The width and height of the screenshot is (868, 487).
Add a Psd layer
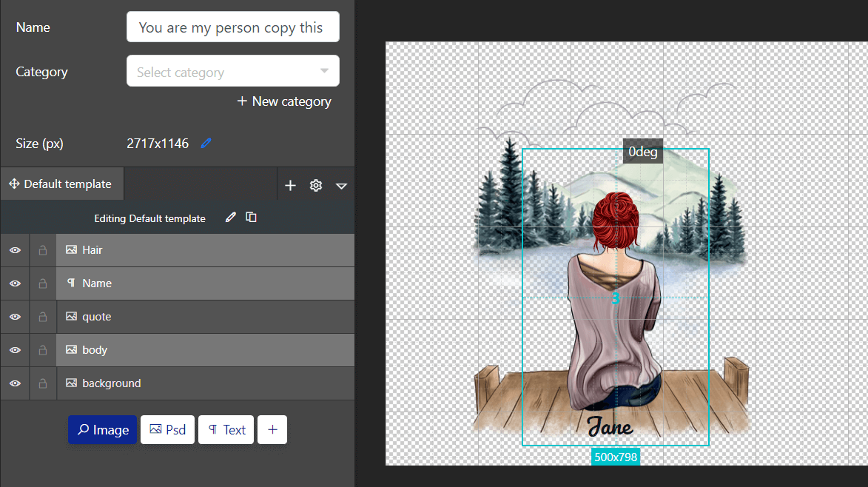tap(167, 430)
